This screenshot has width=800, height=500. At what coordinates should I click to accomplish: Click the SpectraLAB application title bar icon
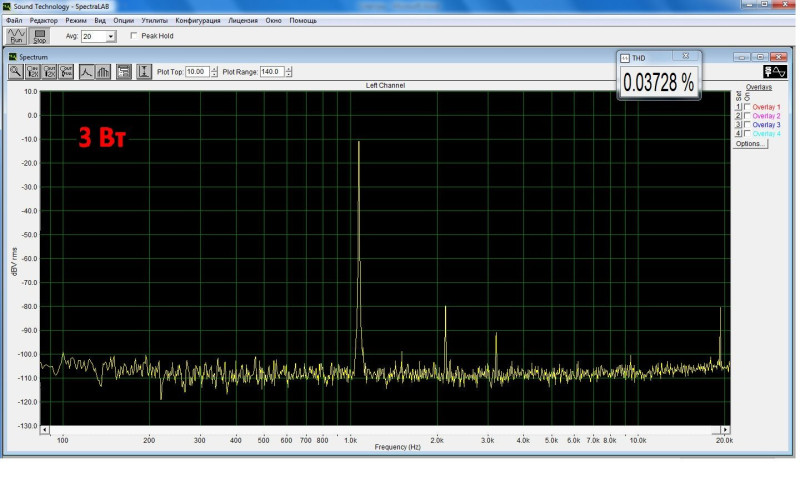pyautogui.click(x=7, y=7)
